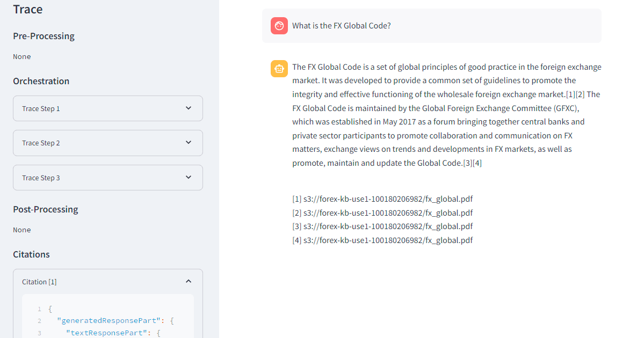The image size is (644, 338).
Task: Click the assistant robot avatar icon
Action: pyautogui.click(x=279, y=69)
